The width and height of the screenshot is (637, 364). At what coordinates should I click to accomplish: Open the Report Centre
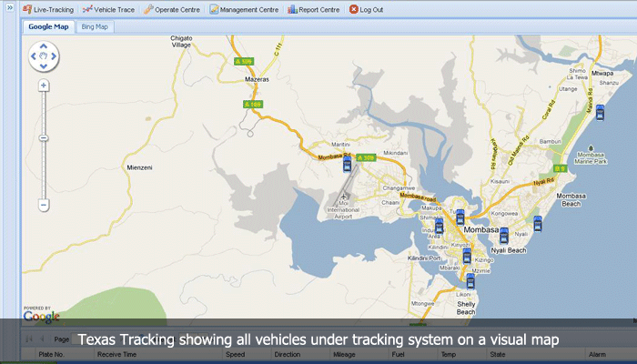313,9
